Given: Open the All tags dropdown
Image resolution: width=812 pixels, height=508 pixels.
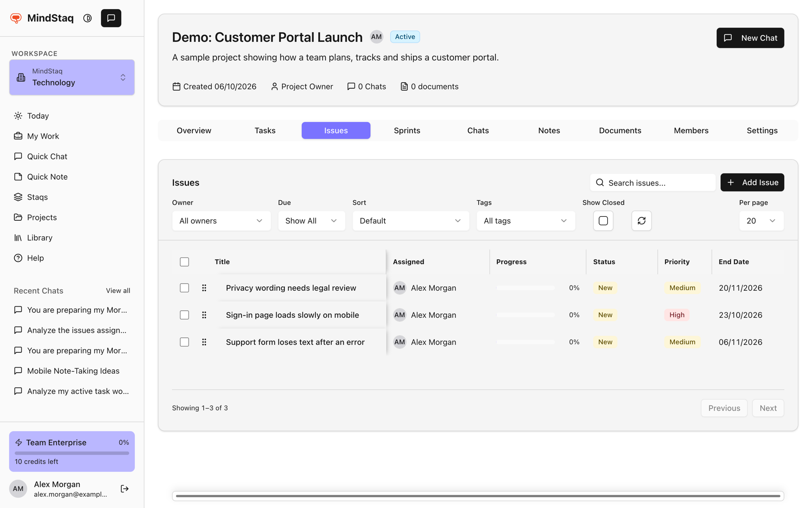Looking at the screenshot, I should tap(526, 221).
